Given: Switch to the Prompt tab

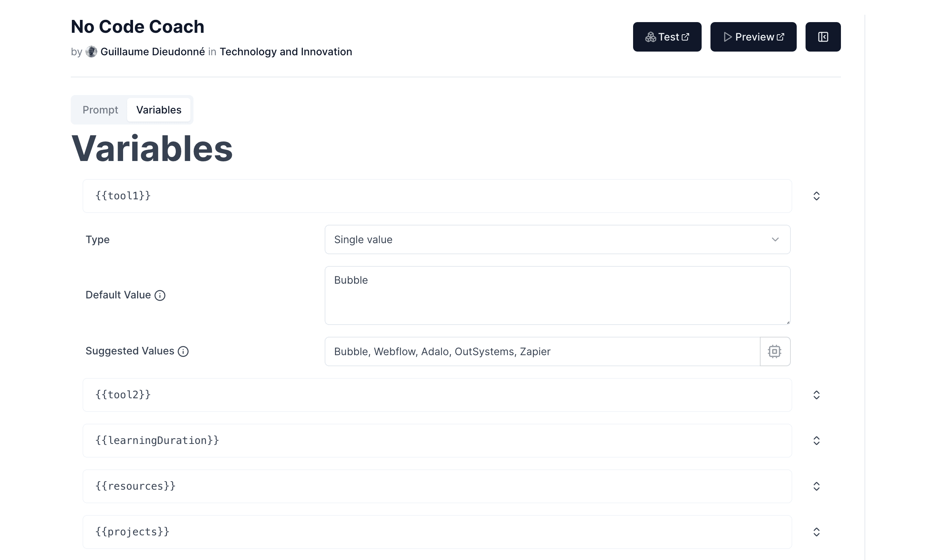Looking at the screenshot, I should pos(100,110).
